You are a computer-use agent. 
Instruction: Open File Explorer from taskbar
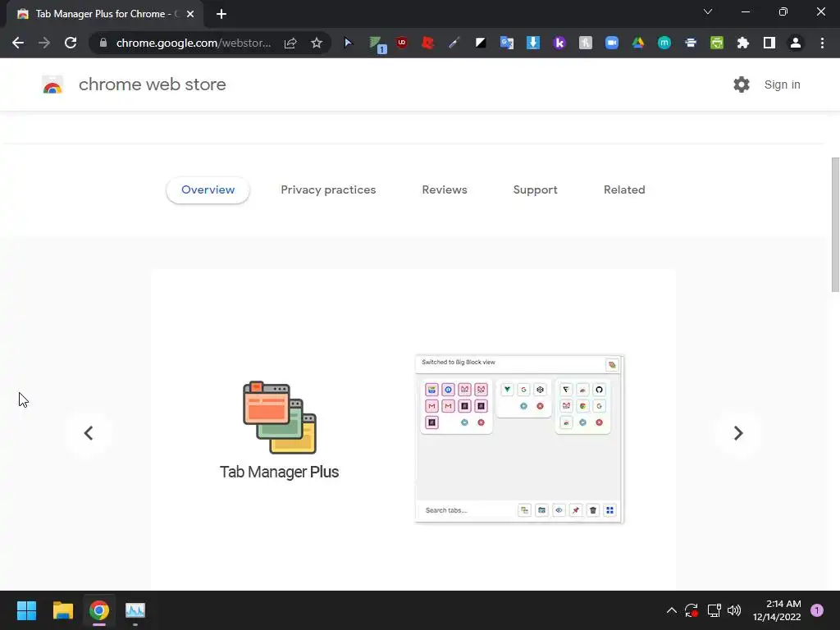coord(62,610)
